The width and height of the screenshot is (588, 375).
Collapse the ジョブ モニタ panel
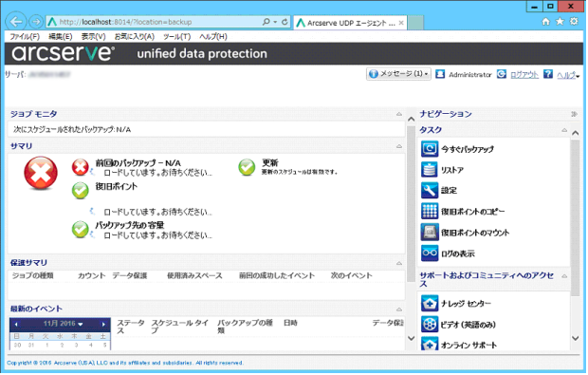[x=399, y=114]
